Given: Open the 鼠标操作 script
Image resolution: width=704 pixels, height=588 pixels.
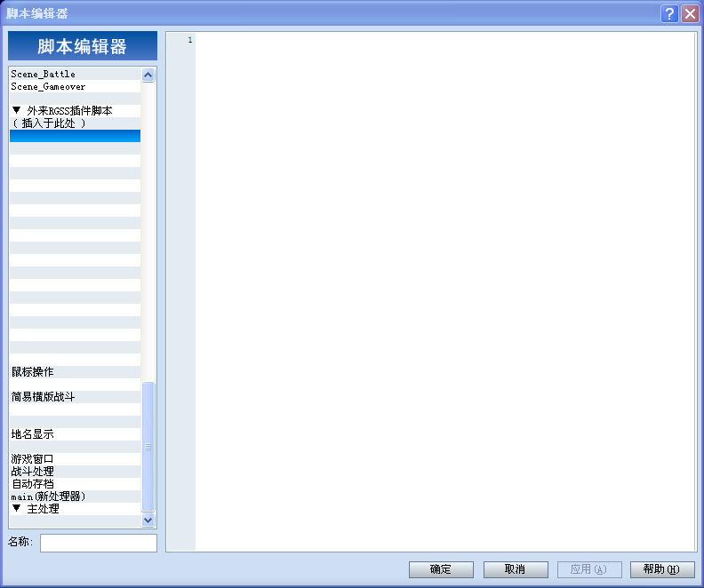Looking at the screenshot, I should click(75, 372).
